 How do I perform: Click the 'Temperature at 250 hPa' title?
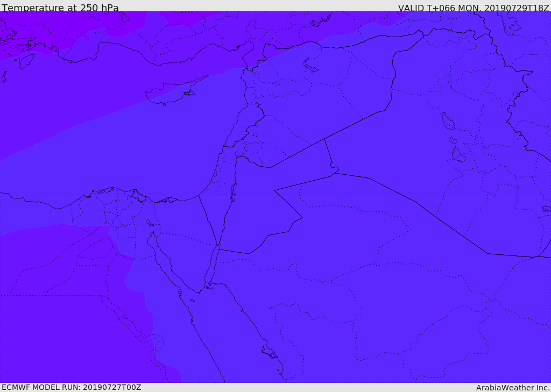tap(60, 8)
